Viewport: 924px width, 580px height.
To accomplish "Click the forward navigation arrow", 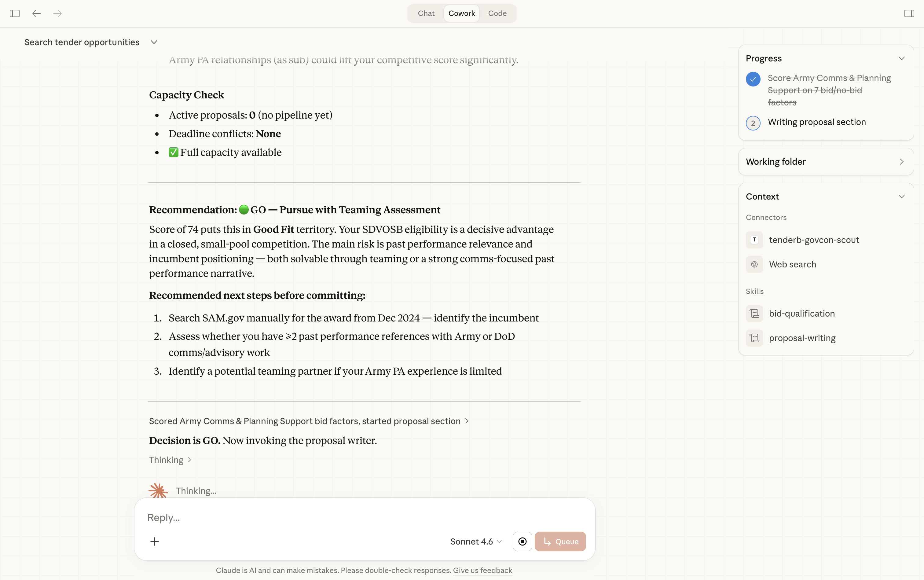I will click(x=57, y=13).
